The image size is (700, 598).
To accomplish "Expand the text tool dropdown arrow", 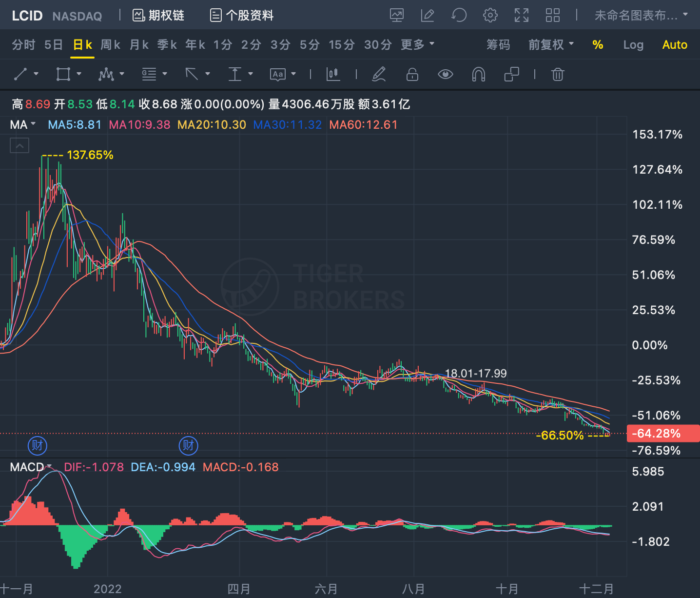I will coord(293,74).
